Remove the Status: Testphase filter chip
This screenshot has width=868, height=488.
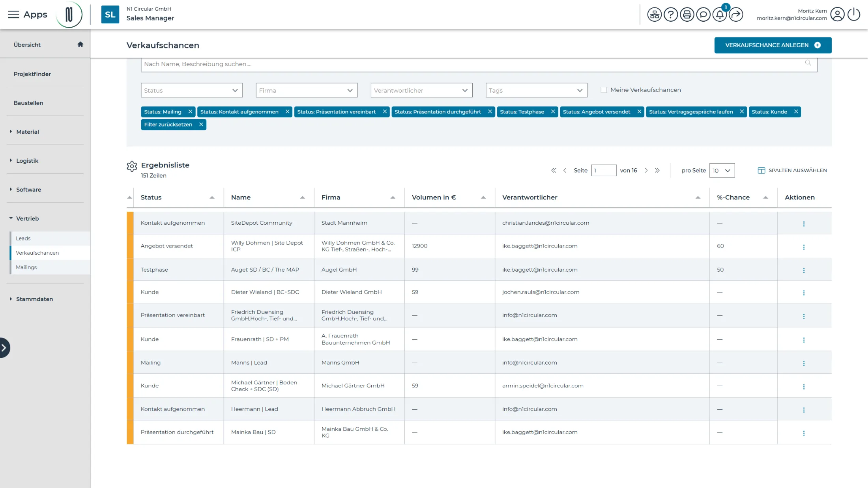click(x=553, y=112)
